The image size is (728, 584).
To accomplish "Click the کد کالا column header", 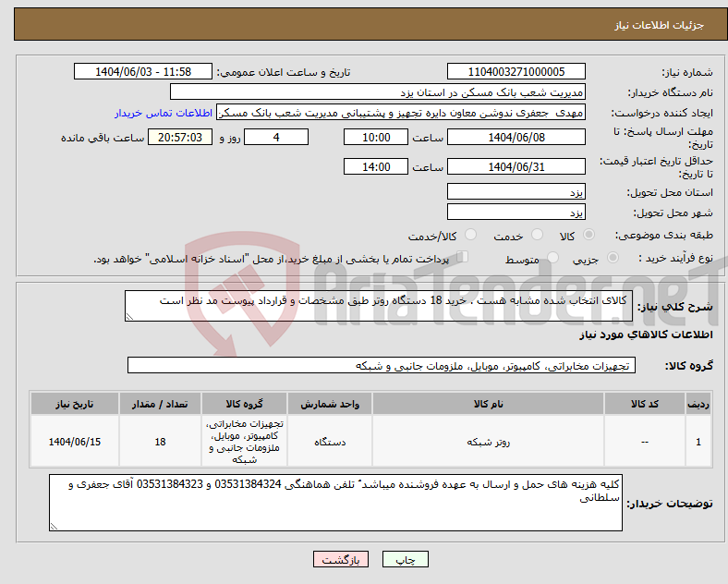I will 645,404.
